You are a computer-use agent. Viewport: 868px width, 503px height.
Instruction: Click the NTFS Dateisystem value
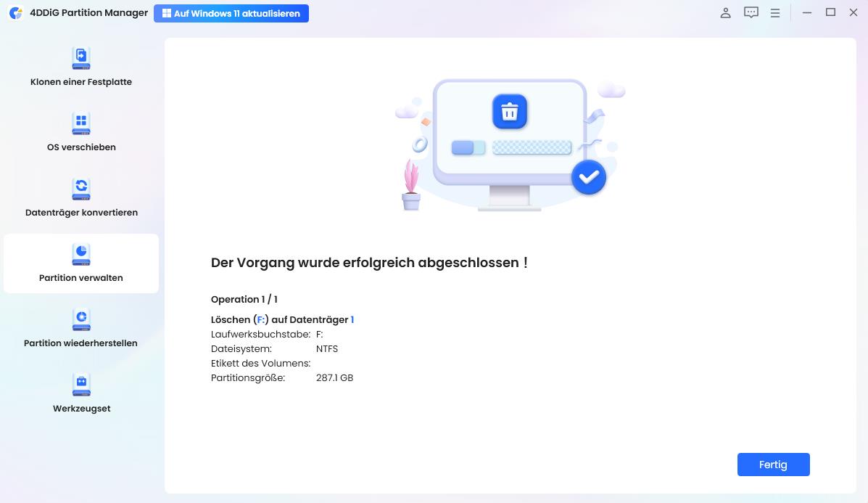(x=326, y=348)
